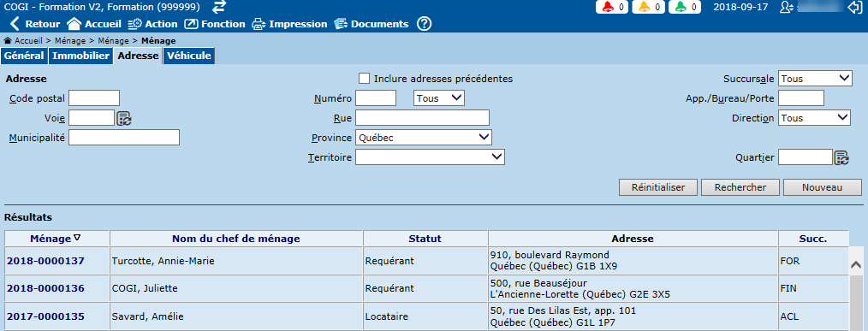
Task: Click the Rechercher button
Action: tap(740, 187)
